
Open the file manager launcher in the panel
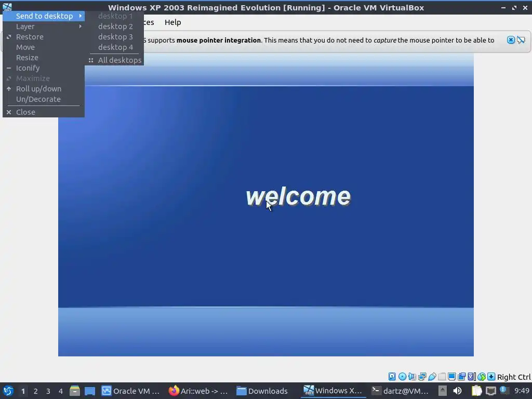point(75,391)
